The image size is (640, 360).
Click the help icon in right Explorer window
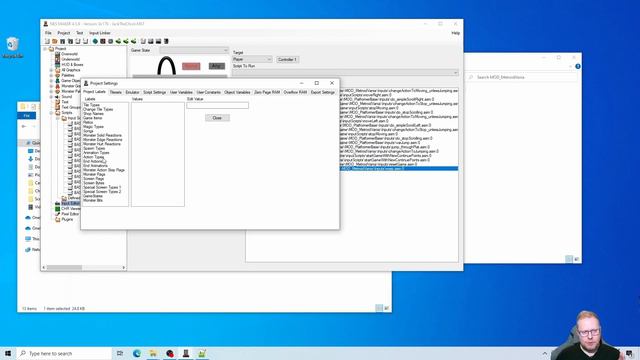(578, 66)
